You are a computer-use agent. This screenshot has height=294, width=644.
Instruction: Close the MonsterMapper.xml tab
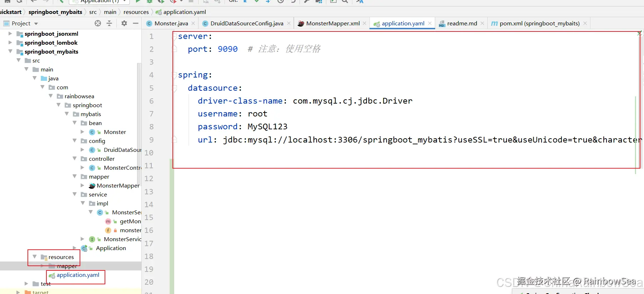point(364,23)
